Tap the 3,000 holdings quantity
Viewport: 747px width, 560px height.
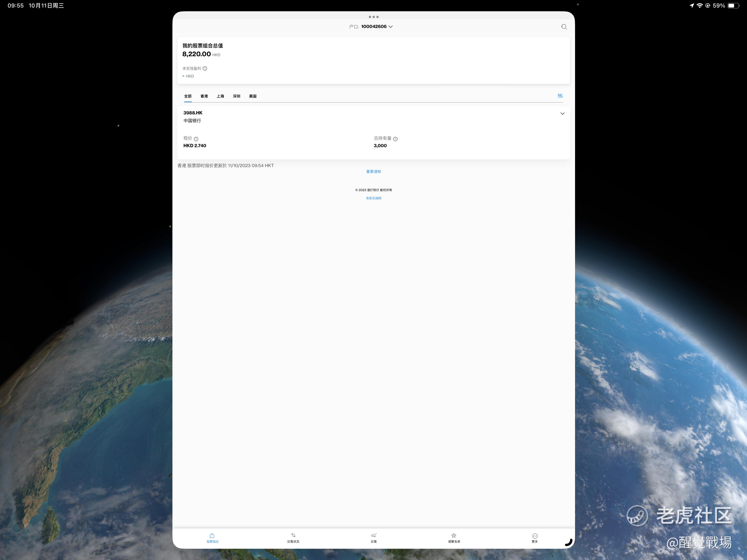(380, 146)
